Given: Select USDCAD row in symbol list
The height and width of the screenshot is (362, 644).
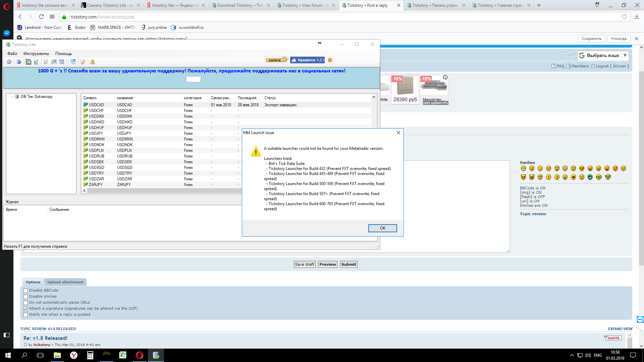Looking at the screenshot, I should (x=227, y=105).
